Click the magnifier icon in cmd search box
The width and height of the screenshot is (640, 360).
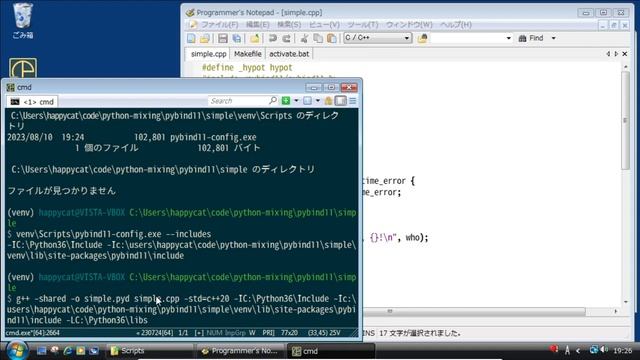point(273,100)
